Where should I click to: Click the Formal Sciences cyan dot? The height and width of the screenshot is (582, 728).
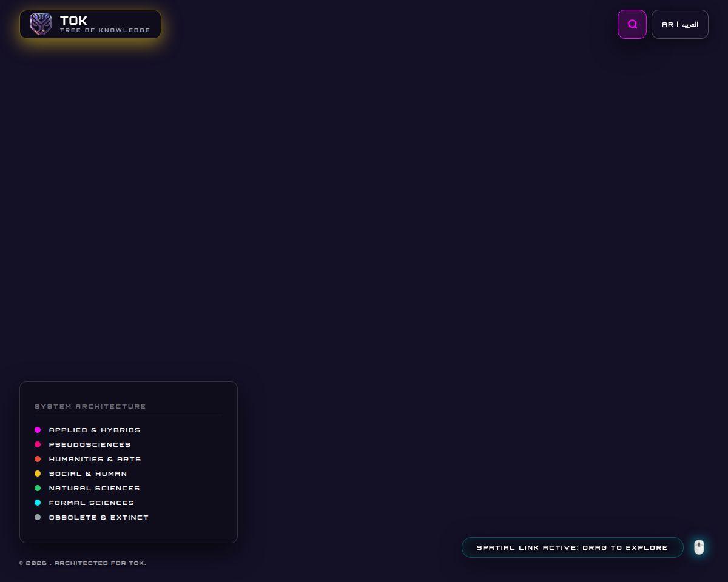(x=38, y=503)
